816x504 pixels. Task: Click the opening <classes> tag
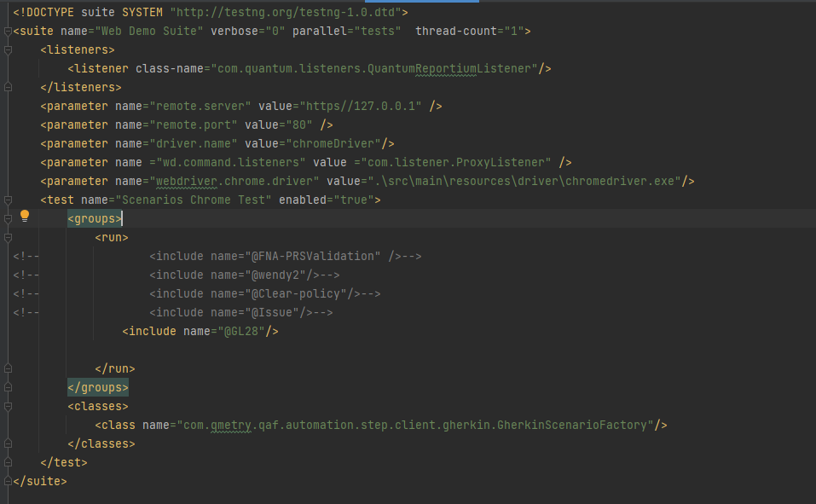[x=98, y=406]
